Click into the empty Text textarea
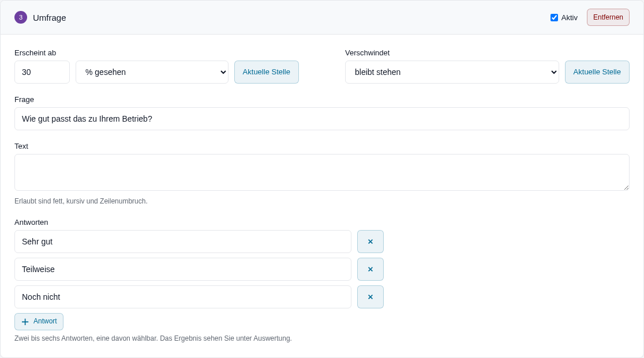Image resolution: width=644 pixels, height=358 pixels. click(321, 172)
